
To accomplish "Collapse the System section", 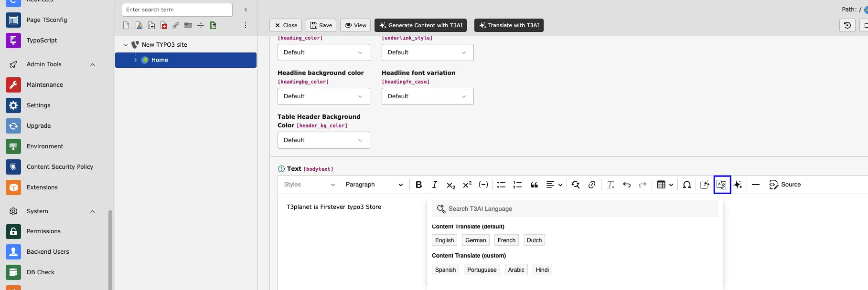I will click(93, 211).
